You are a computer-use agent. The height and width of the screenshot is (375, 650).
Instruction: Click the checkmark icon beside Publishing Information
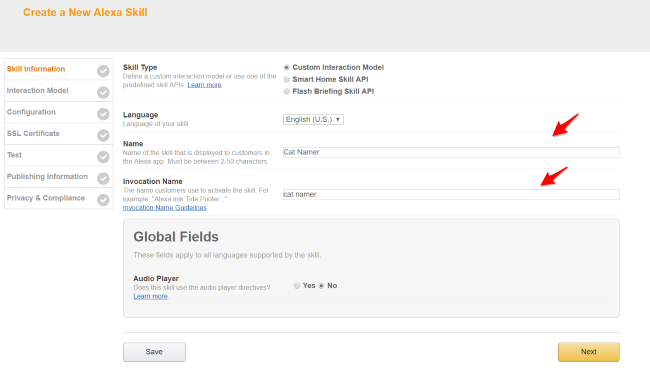pos(103,179)
